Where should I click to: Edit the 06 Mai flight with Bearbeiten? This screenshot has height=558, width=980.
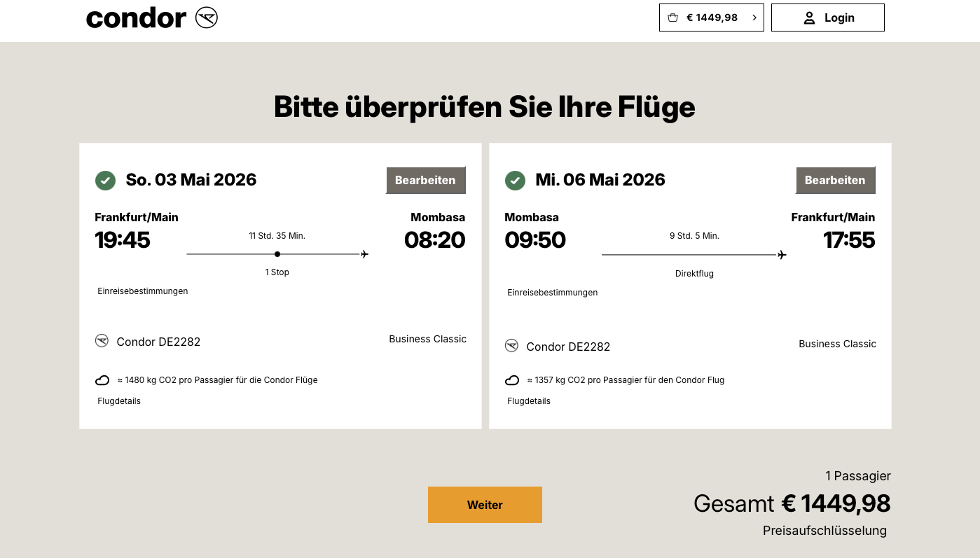click(835, 180)
